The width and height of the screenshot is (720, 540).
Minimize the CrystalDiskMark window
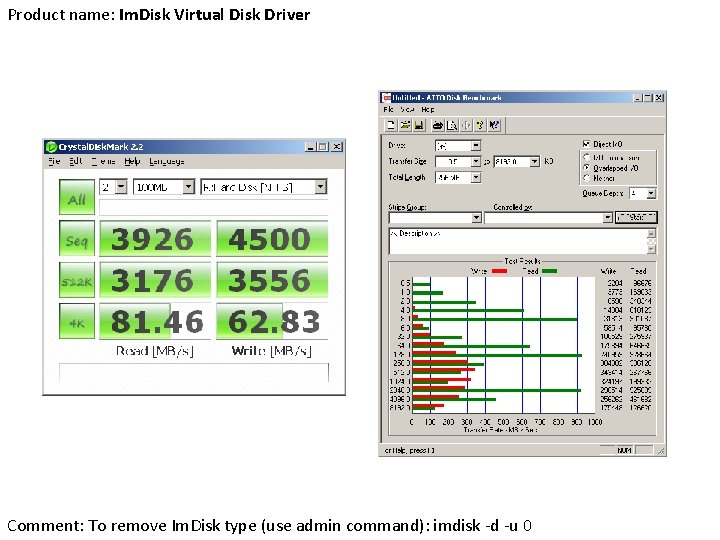310,146
